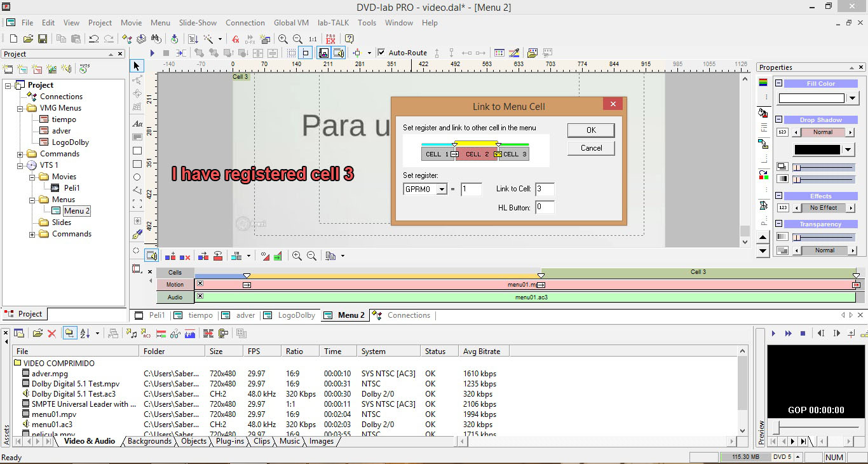The image size is (868, 464).
Task: Toggle the Auto-Route checkbox
Action: (381, 53)
